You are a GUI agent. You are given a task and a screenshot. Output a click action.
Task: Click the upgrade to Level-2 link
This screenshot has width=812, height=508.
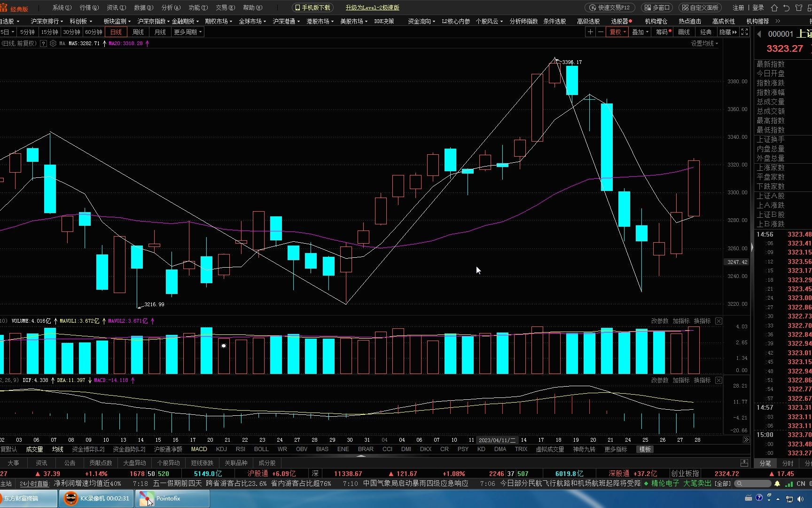[x=372, y=8]
